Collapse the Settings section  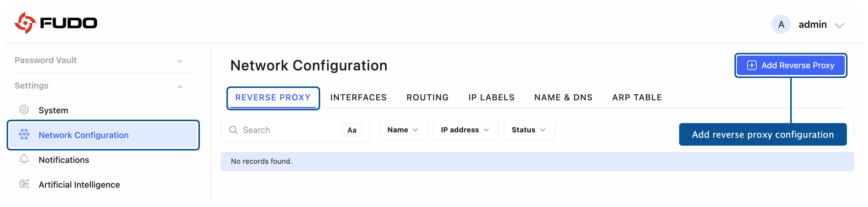180,86
